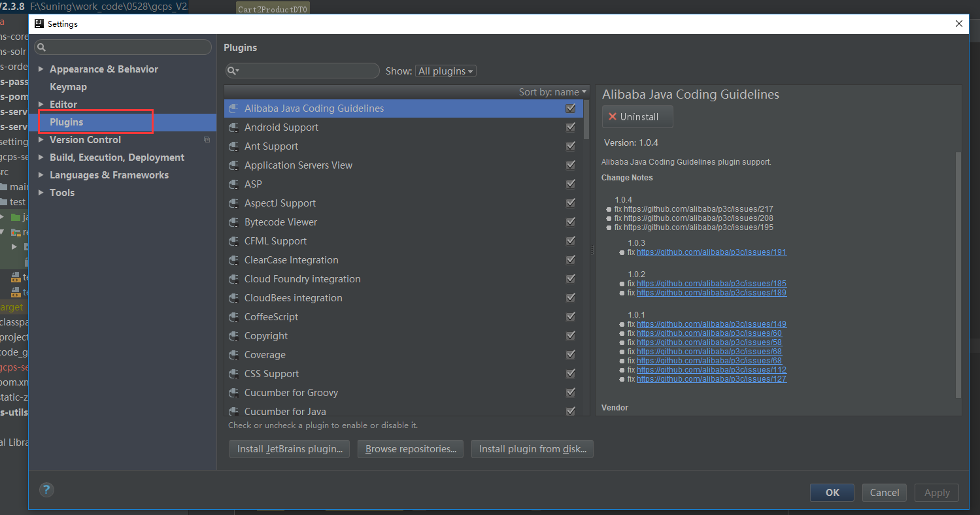Click the Android Support plugin icon

(x=233, y=127)
